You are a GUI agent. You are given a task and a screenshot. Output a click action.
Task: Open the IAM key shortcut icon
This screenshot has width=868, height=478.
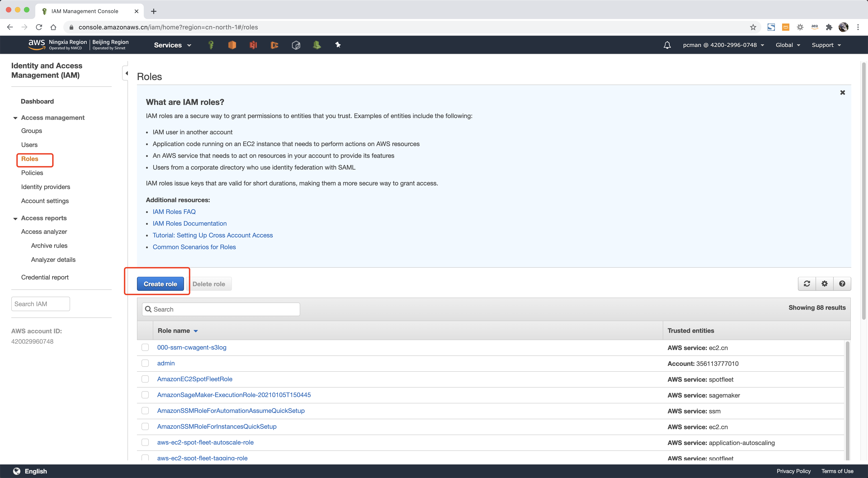pos(211,45)
